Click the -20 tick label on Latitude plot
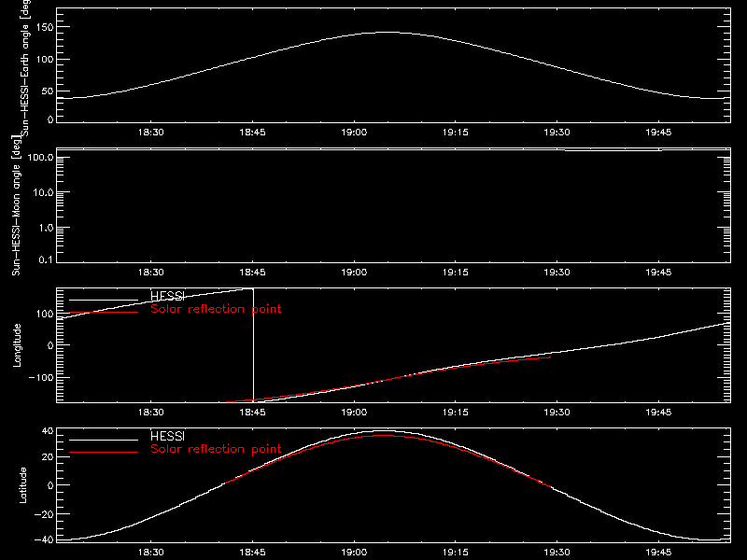Image resolution: width=747 pixels, height=560 pixels. point(44,514)
